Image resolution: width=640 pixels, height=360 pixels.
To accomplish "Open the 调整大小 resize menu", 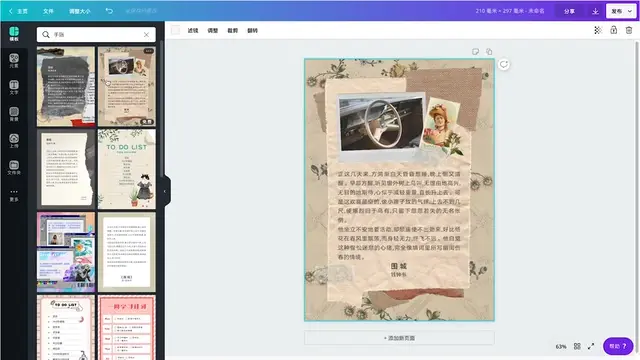I will [x=80, y=11].
